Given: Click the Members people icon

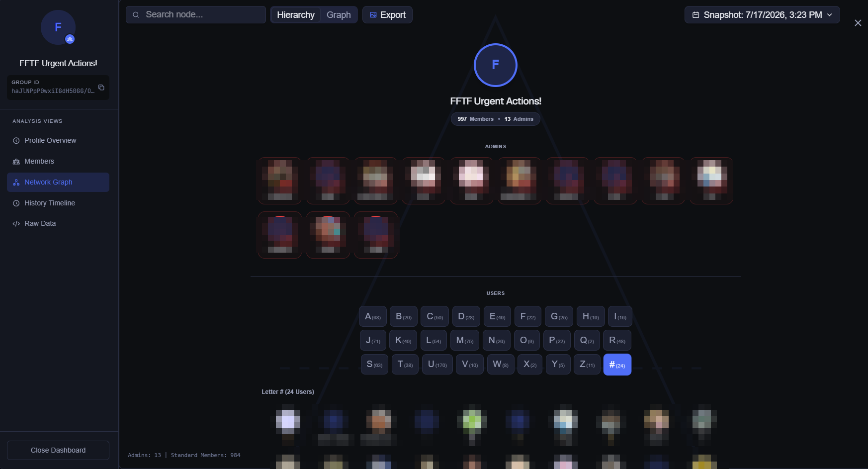Looking at the screenshot, I should pyautogui.click(x=16, y=162).
